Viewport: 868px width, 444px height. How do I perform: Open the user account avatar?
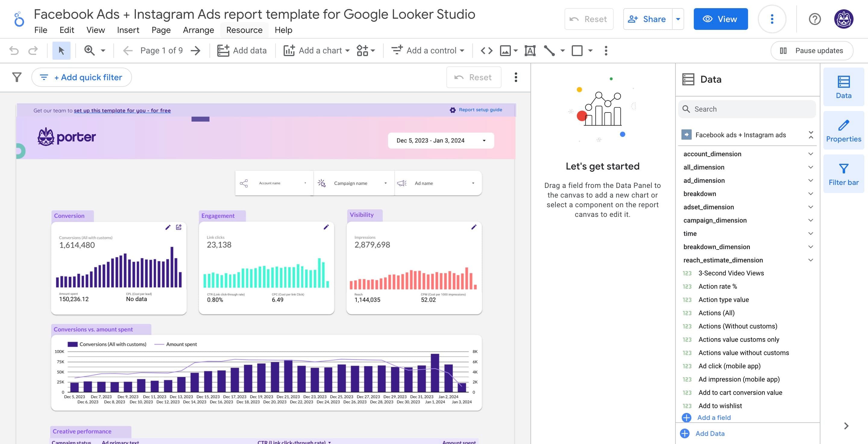pos(843,19)
